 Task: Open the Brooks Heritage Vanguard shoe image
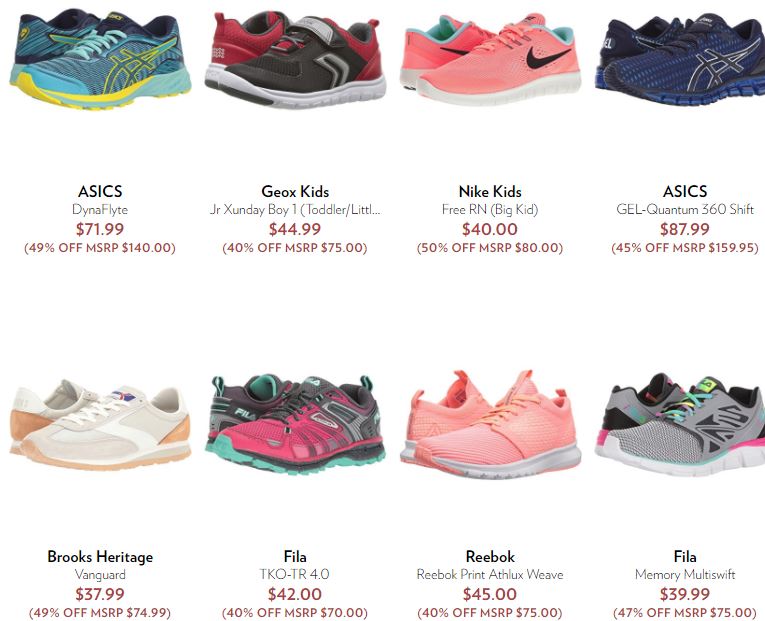(x=100, y=424)
